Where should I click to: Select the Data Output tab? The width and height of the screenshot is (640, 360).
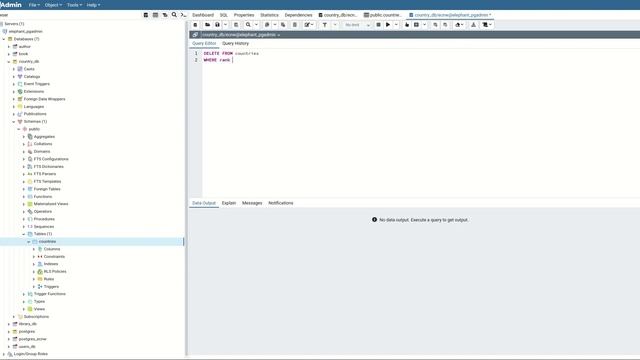(x=204, y=203)
